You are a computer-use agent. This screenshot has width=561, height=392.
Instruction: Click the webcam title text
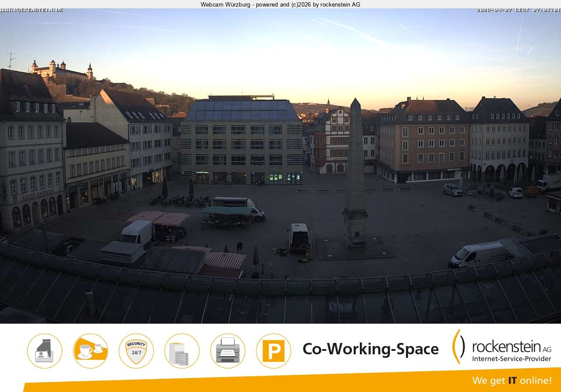point(280,5)
